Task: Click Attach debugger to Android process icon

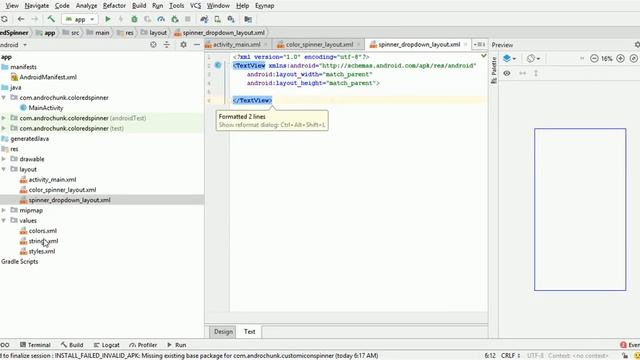Action: click(x=175, y=19)
